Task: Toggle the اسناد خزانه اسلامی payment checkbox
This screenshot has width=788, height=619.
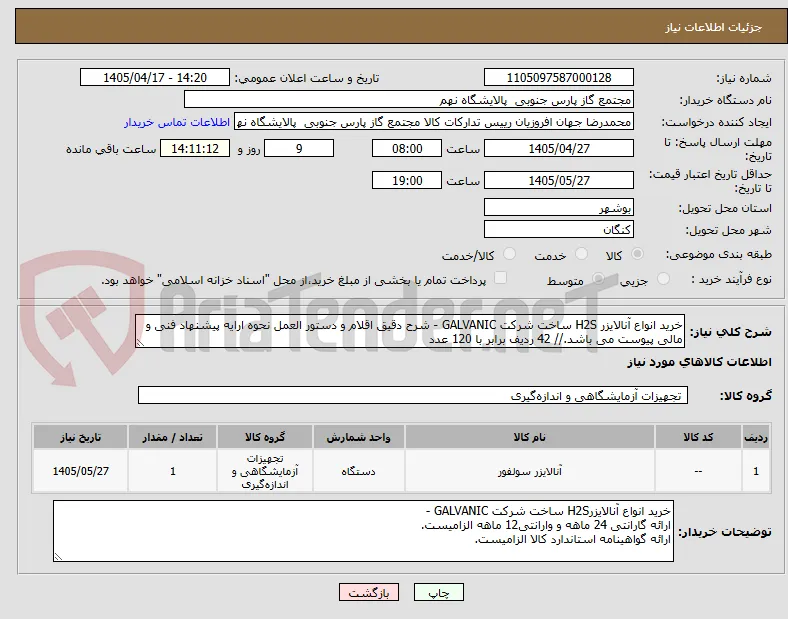Action: (501, 278)
